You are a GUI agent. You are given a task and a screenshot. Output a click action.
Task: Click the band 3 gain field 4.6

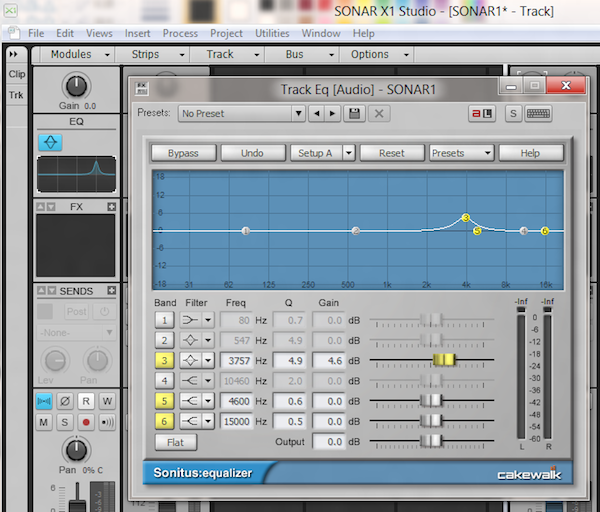pyautogui.click(x=328, y=360)
